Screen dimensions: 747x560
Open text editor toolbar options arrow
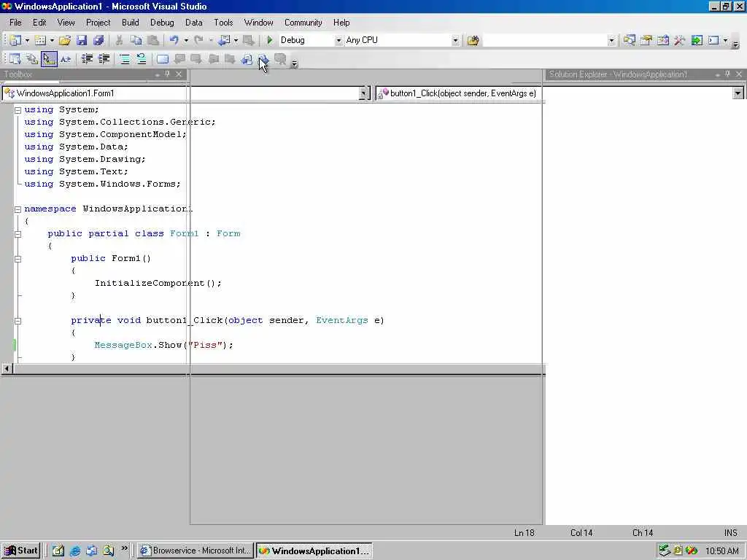(295, 63)
